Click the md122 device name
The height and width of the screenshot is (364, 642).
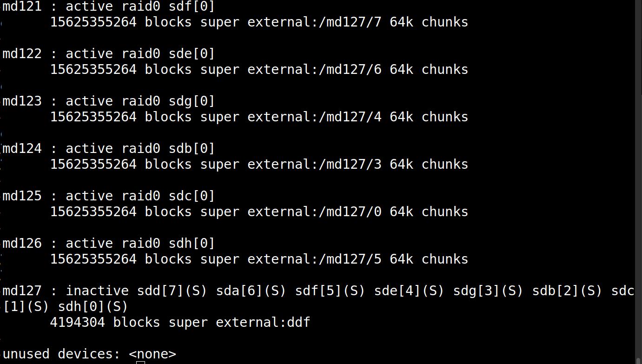(x=22, y=54)
